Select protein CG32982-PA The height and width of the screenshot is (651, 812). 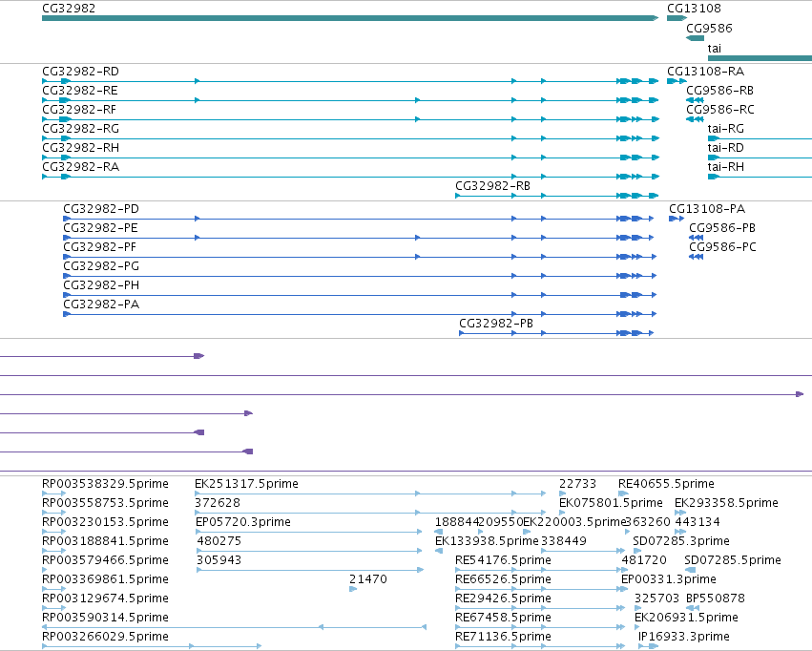pos(101,305)
